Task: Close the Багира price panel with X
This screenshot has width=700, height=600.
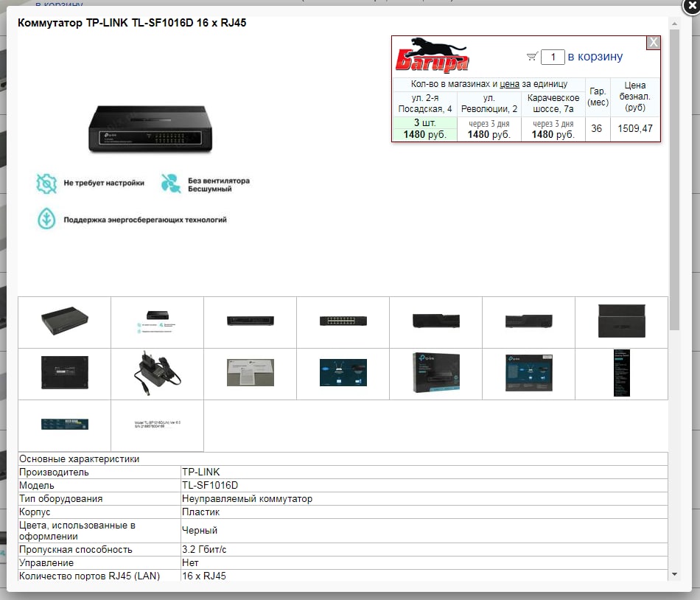Action: pos(654,43)
